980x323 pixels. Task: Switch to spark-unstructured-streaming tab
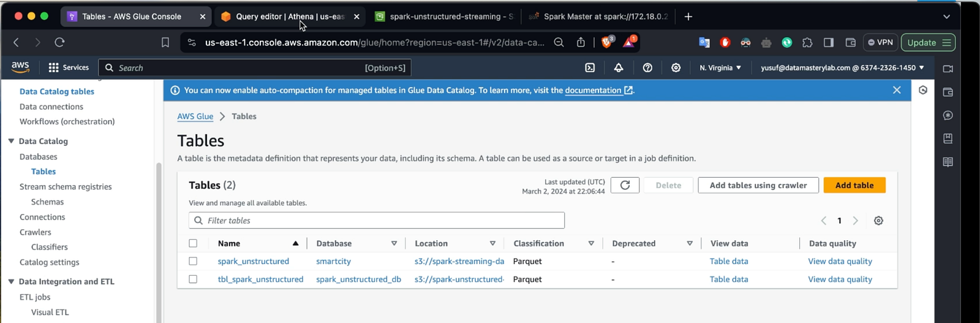pos(444,17)
